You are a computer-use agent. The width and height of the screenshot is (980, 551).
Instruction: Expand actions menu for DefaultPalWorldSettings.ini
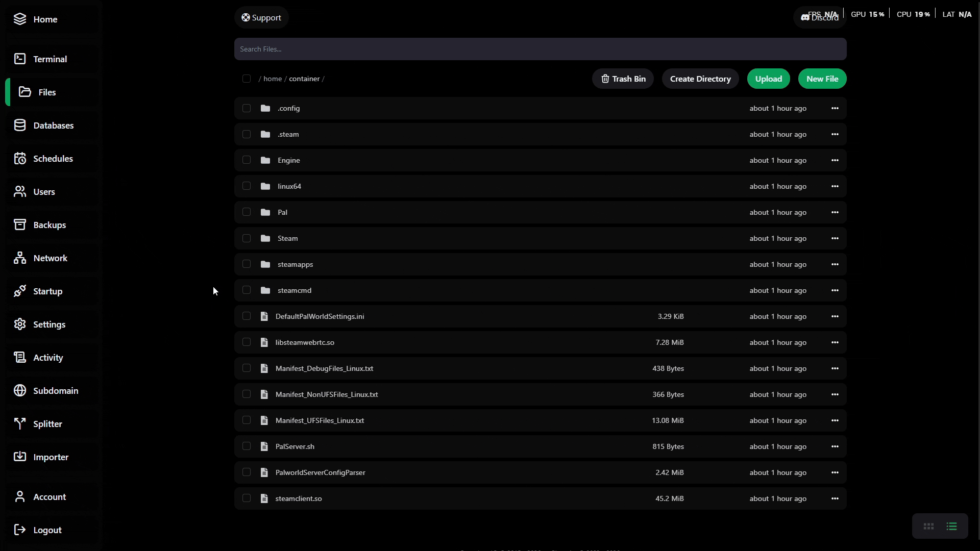835,316
